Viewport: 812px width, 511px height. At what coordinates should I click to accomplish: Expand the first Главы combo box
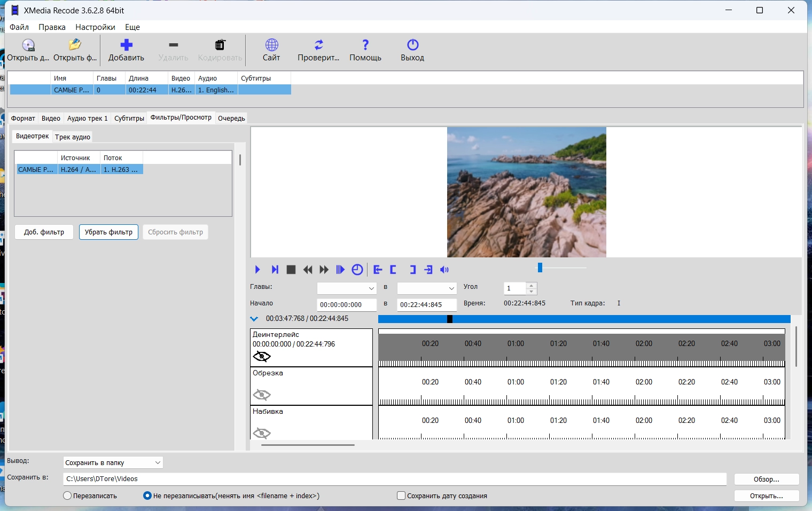[371, 288]
